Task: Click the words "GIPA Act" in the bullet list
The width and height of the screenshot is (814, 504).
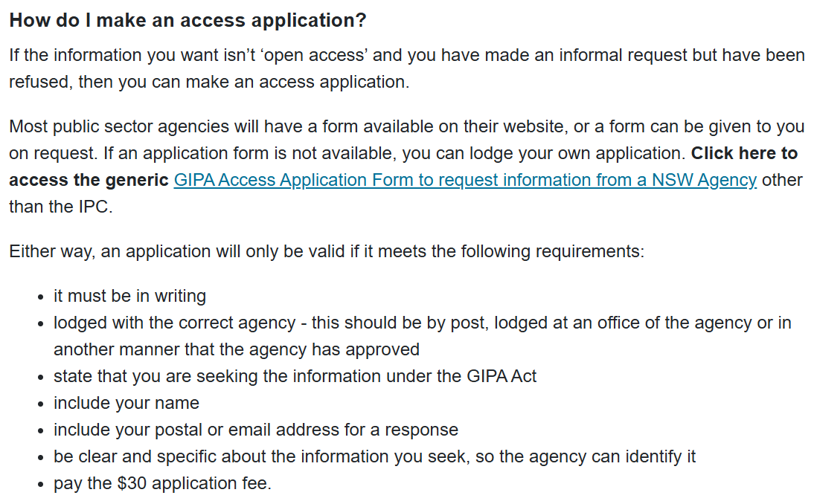Action: (x=501, y=376)
